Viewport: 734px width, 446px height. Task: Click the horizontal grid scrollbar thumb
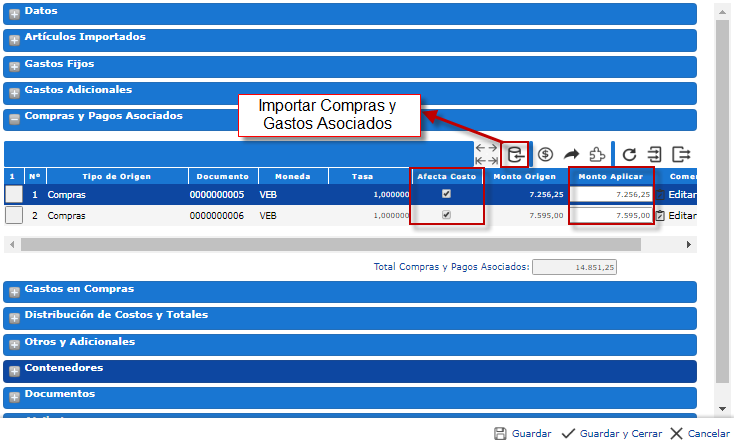click(x=330, y=244)
